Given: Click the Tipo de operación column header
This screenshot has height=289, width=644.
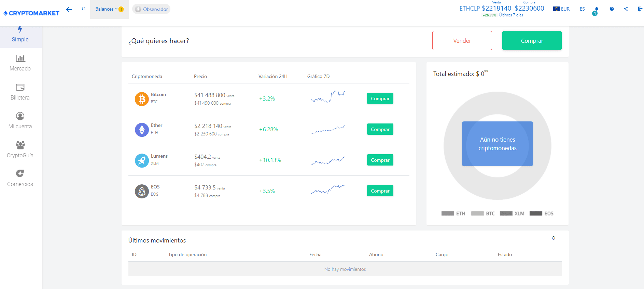Looking at the screenshot, I should [x=187, y=254].
